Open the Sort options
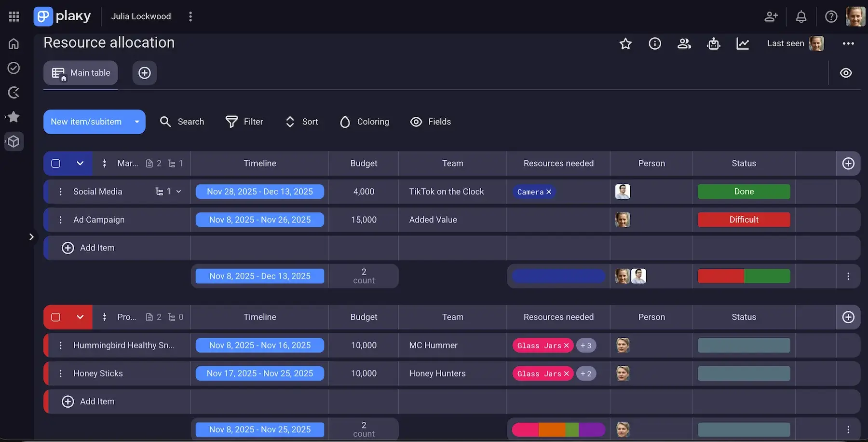 [x=302, y=122]
